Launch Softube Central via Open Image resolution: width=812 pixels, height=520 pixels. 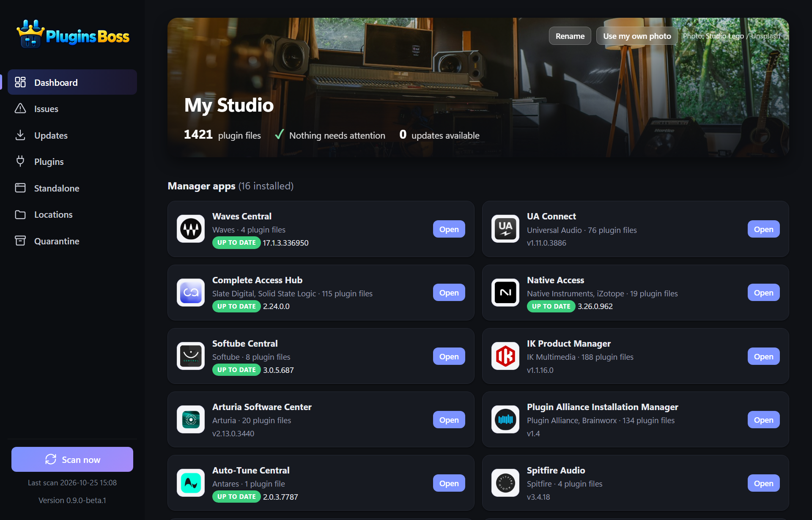click(449, 356)
